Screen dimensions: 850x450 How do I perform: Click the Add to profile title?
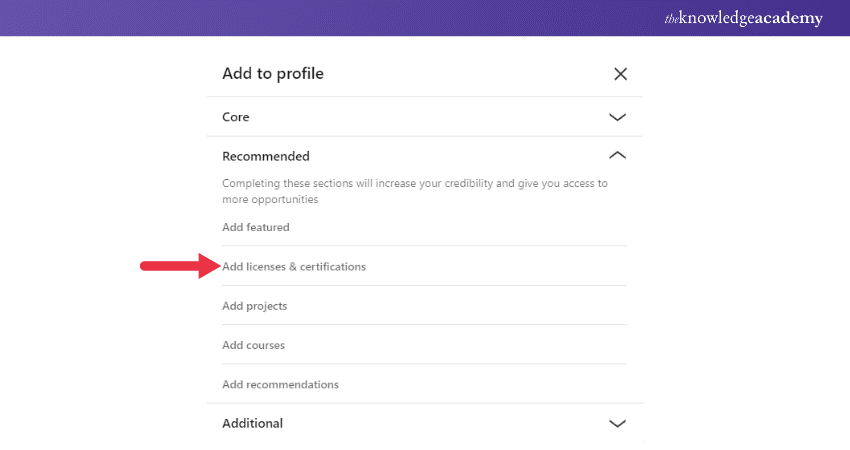(273, 74)
